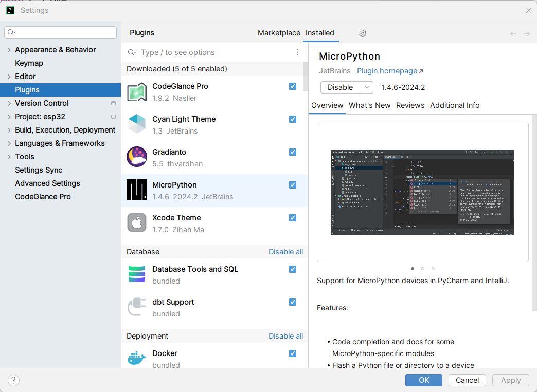Expand Appearance & Behavior settings node
Viewport: 537px width, 392px height.
(x=9, y=50)
